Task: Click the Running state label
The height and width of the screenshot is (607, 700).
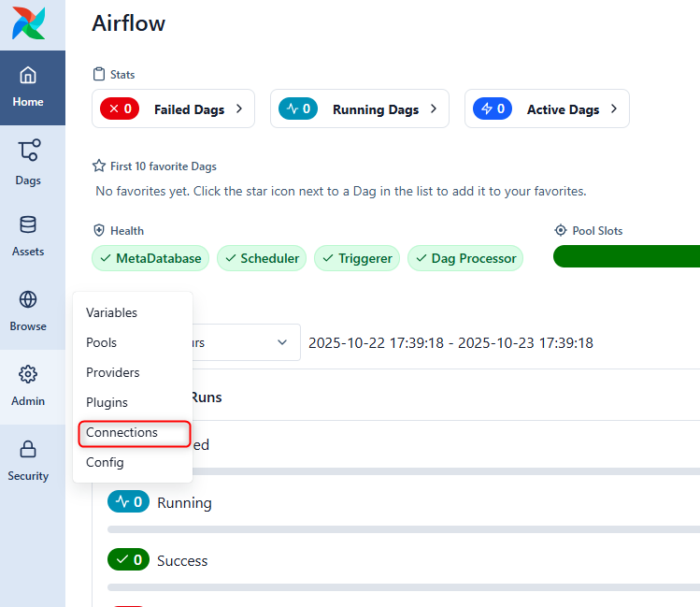Action: point(184,503)
